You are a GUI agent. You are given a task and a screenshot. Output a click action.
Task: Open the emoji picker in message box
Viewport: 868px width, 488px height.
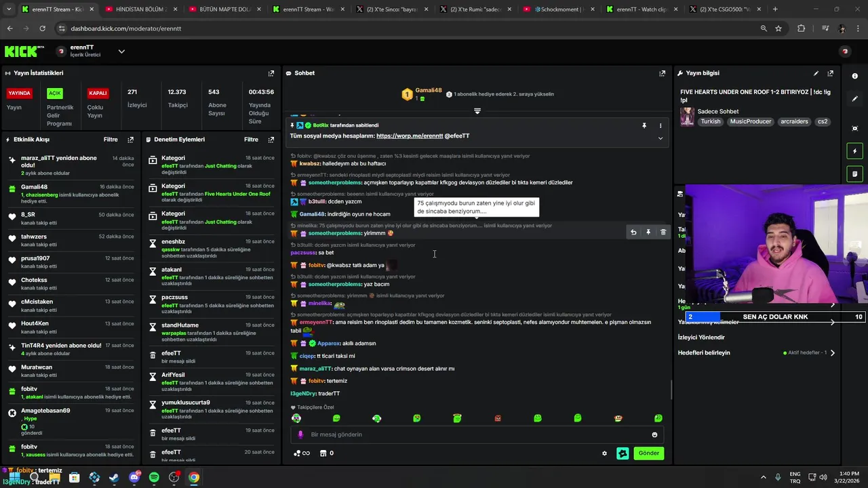[654, 434]
